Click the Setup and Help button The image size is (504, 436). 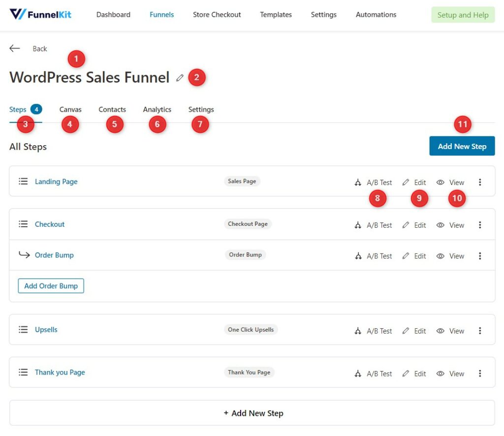click(x=463, y=15)
